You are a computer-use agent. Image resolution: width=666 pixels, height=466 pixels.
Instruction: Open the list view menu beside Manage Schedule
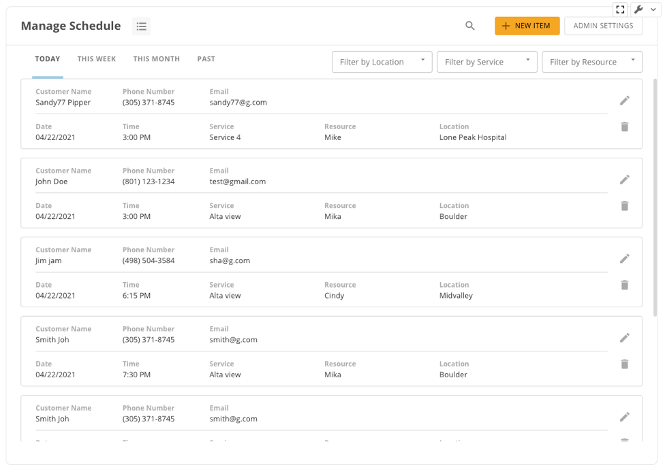tap(141, 26)
